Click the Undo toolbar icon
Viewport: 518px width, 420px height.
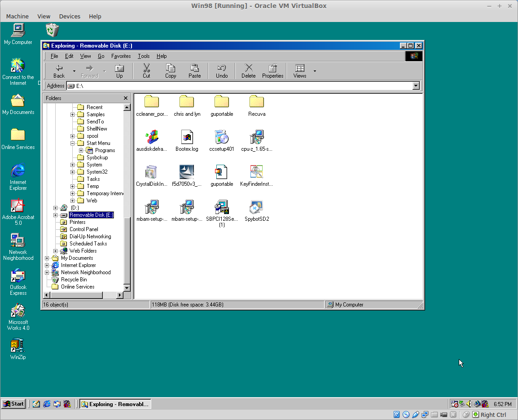tap(222, 71)
